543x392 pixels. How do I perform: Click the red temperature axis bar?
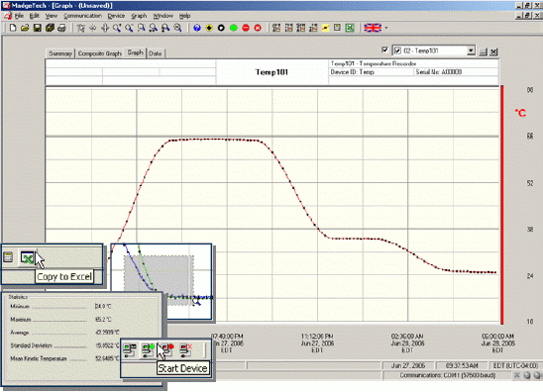[502, 205]
